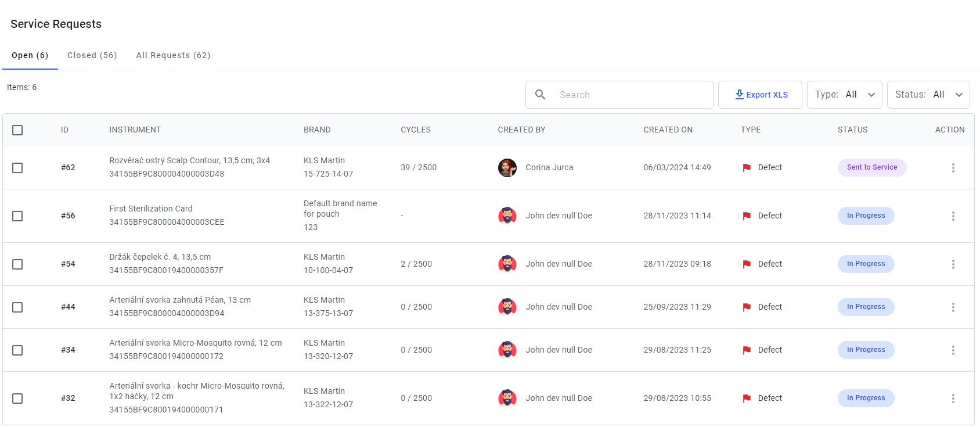Image resolution: width=980 pixels, height=427 pixels.
Task: Check the box for request #54
Action: click(x=17, y=264)
